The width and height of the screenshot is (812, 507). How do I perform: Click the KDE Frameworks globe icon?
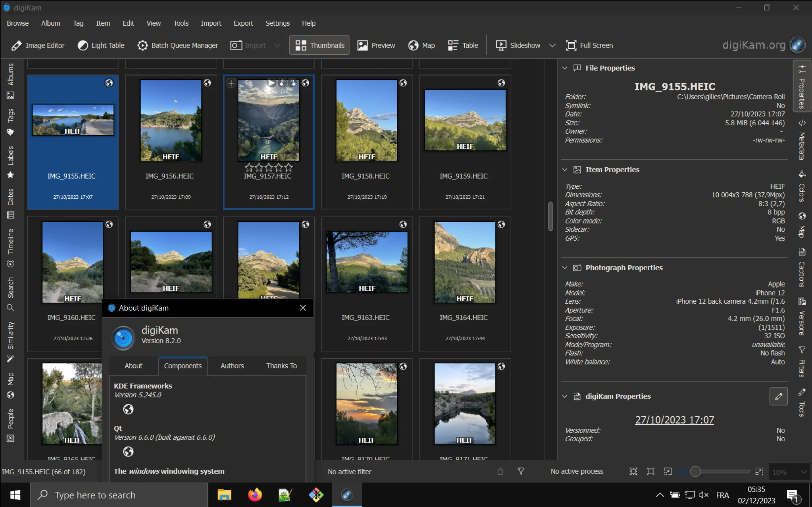pyautogui.click(x=128, y=409)
